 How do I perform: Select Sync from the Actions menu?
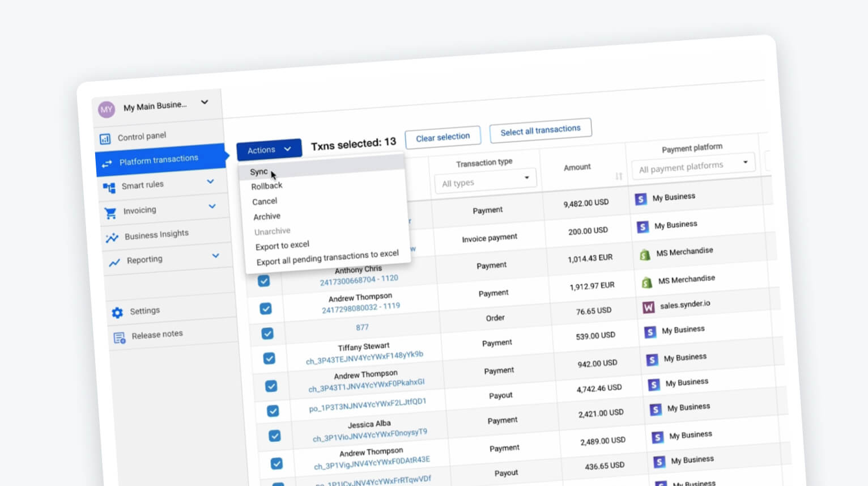pyautogui.click(x=259, y=171)
